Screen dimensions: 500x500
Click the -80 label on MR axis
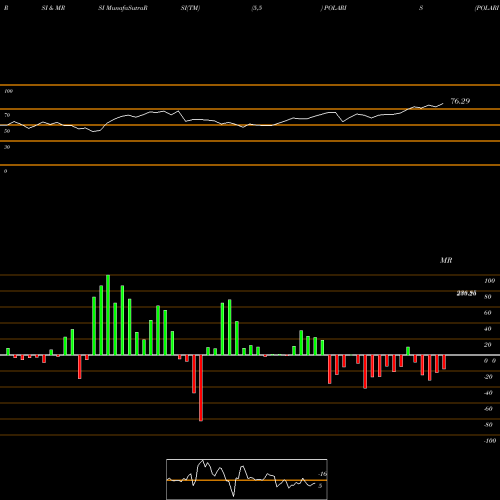(488, 425)
